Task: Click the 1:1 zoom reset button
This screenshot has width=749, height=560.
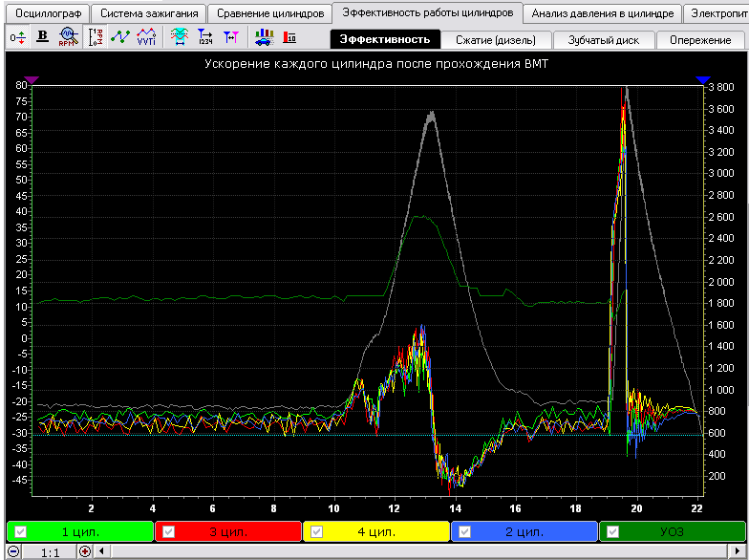Action: pyautogui.click(x=50, y=552)
